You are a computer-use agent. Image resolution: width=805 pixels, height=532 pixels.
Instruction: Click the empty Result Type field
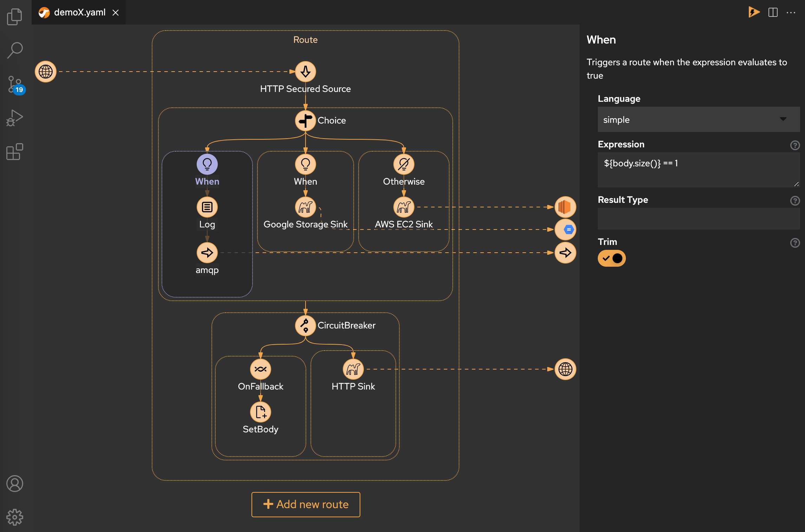pos(699,219)
